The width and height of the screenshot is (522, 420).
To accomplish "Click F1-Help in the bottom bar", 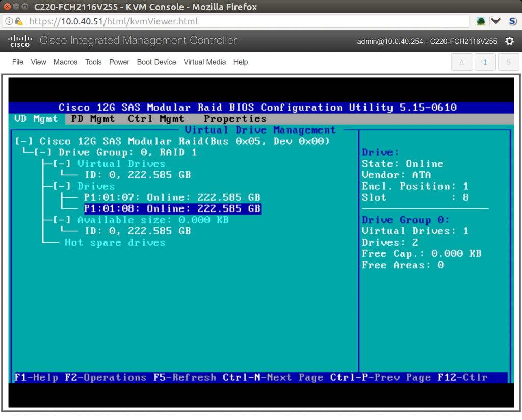I will point(36,377).
